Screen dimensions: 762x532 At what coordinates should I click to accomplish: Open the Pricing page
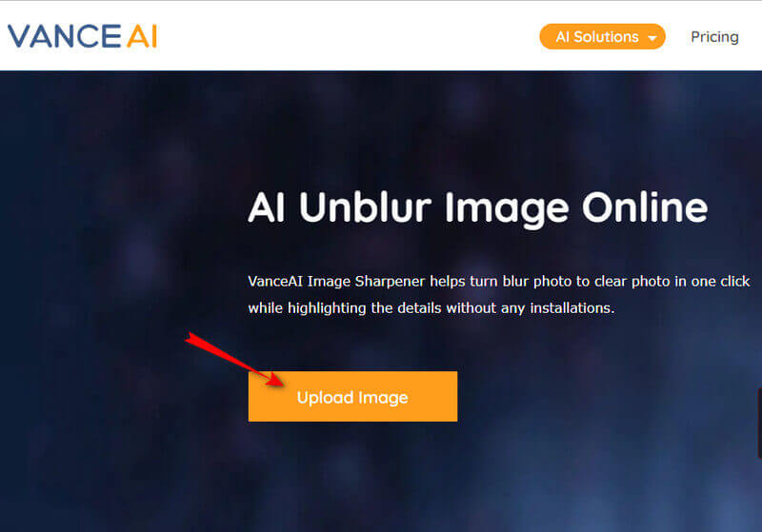click(714, 37)
